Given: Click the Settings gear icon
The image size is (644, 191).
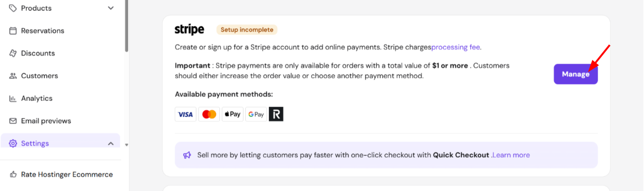Looking at the screenshot, I should [13, 143].
